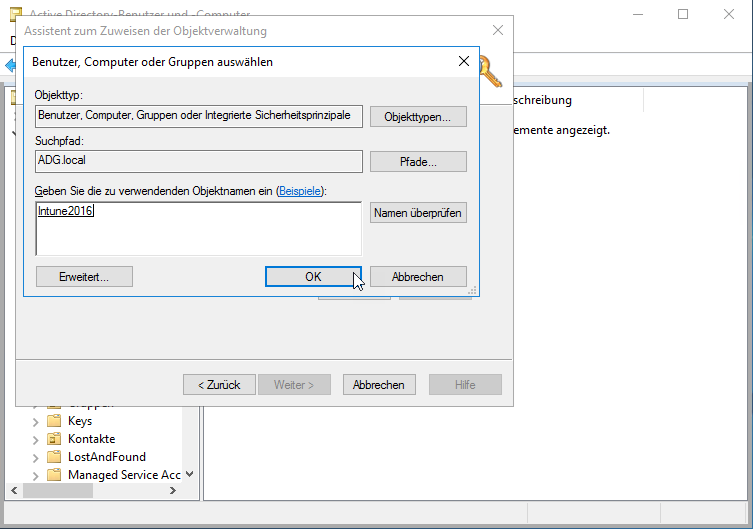The height and width of the screenshot is (529, 753).
Task: Minimize the Active Directory main window
Action: (x=638, y=14)
